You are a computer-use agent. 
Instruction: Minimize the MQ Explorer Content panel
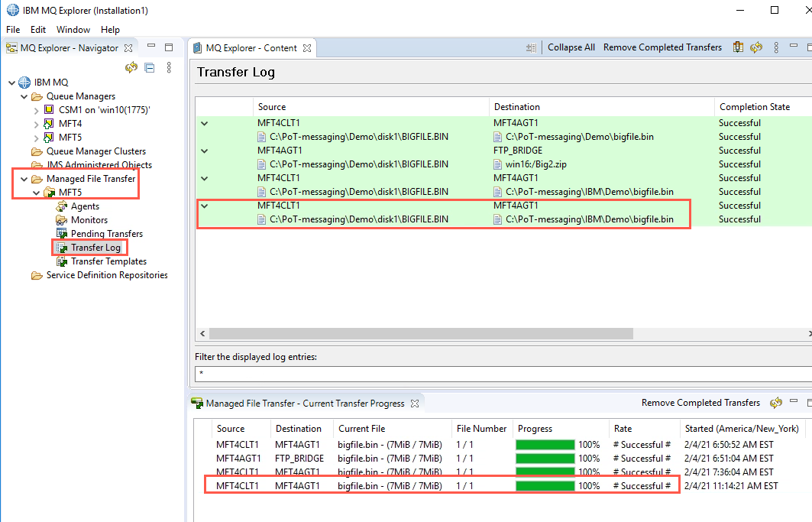click(794, 46)
